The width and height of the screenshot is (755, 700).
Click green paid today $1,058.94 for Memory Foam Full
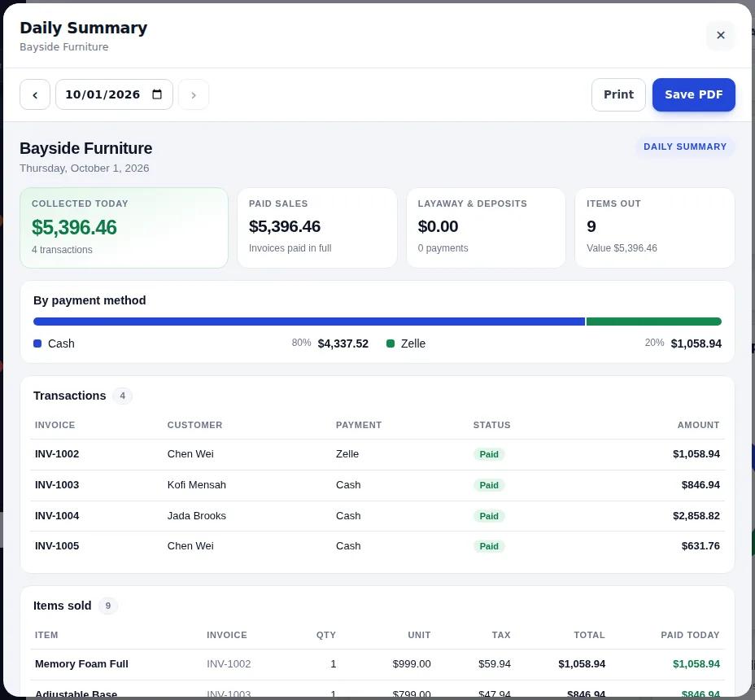point(696,664)
